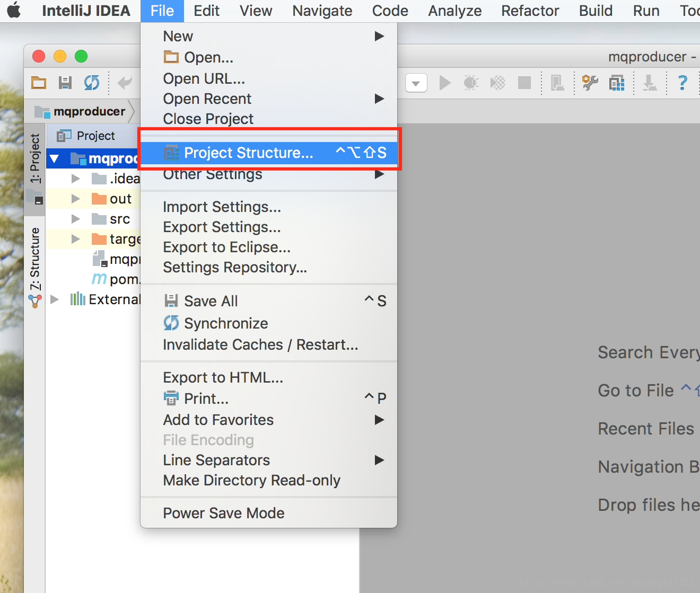
Task: Toggle Power Save Mode menu item
Action: [x=269, y=513]
